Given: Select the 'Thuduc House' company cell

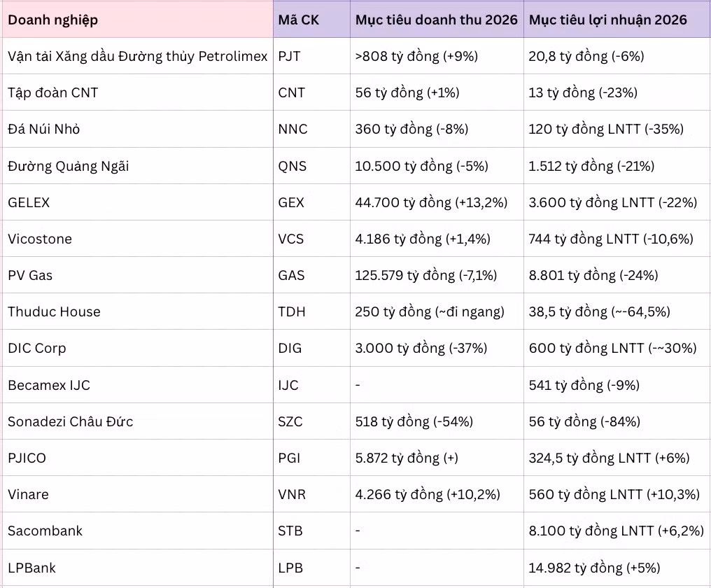Looking at the screenshot, I should (x=54, y=311).
